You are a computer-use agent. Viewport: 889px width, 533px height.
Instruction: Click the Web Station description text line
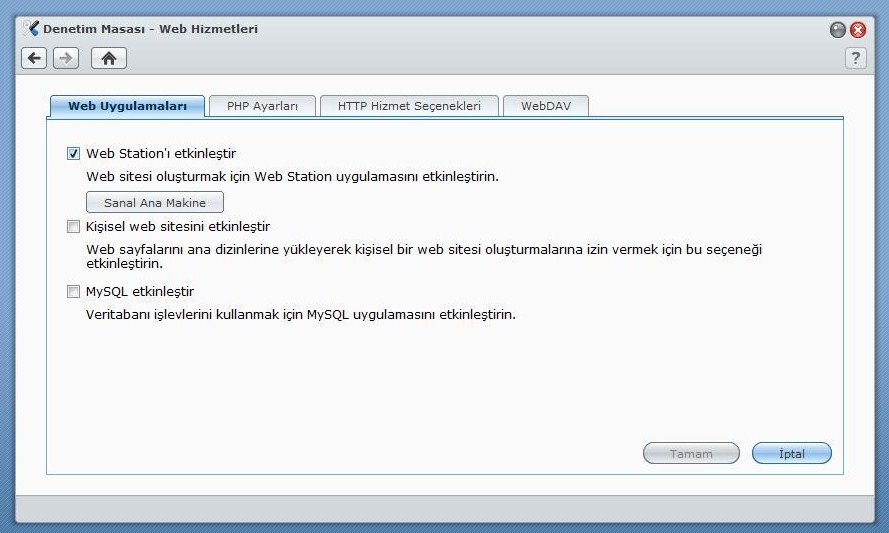click(x=293, y=177)
